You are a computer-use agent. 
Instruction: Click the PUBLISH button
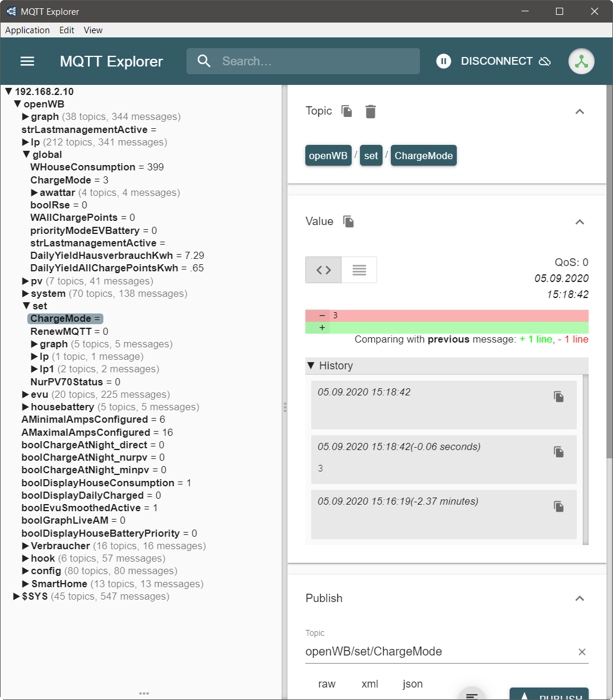click(x=549, y=694)
